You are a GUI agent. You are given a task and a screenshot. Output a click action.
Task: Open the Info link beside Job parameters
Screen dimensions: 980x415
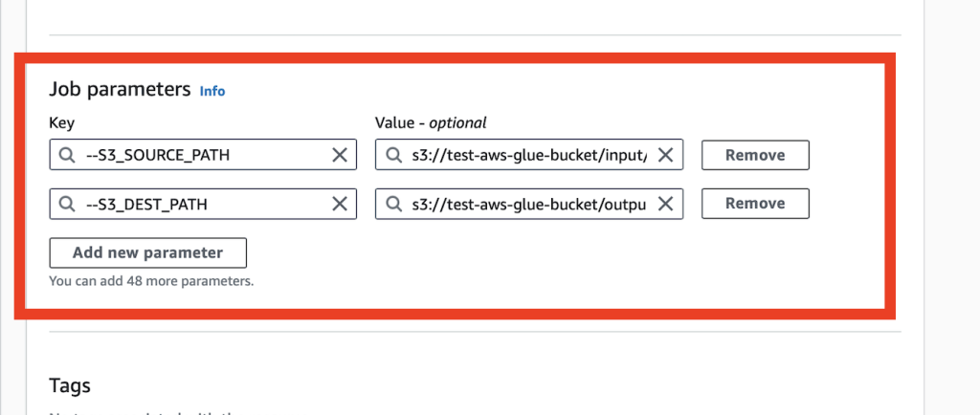click(212, 91)
